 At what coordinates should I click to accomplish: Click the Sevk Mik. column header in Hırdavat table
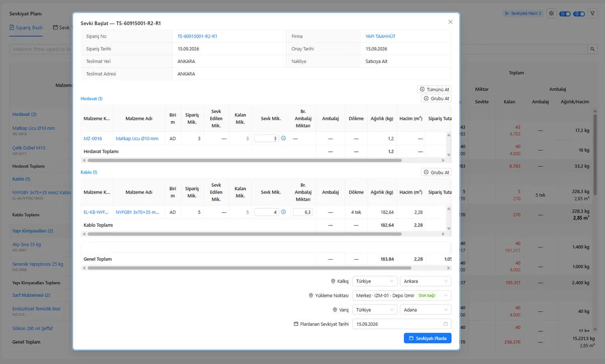(271, 118)
